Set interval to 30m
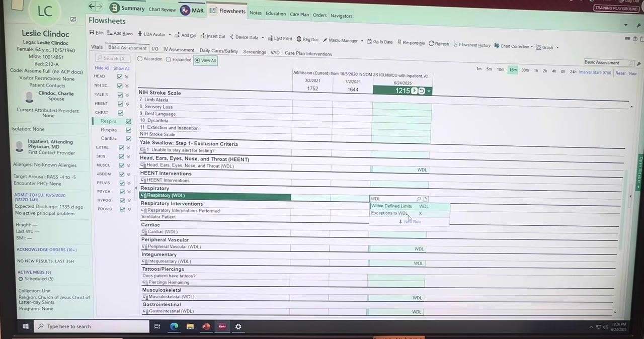The width and height of the screenshot is (644, 339). pyautogui.click(x=525, y=70)
